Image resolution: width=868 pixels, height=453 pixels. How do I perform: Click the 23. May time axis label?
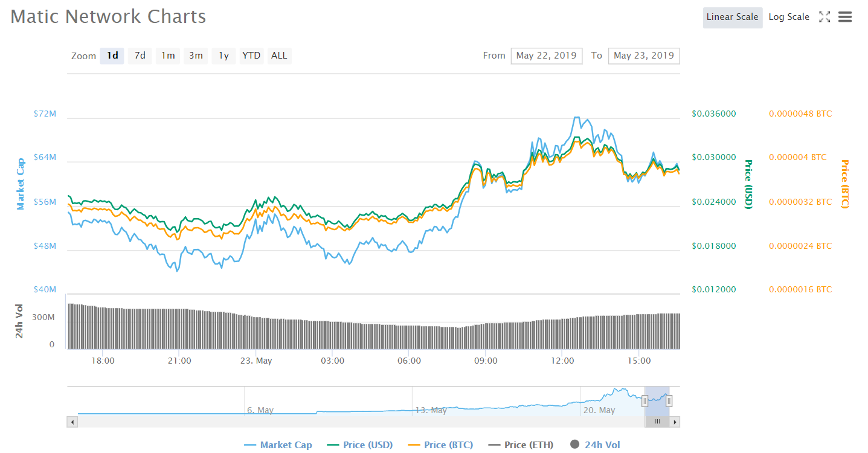(x=256, y=361)
